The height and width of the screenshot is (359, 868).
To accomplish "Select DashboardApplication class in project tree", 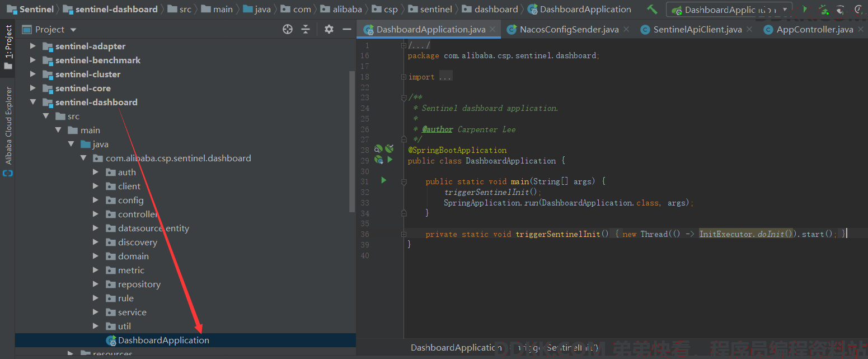I will click(x=163, y=340).
